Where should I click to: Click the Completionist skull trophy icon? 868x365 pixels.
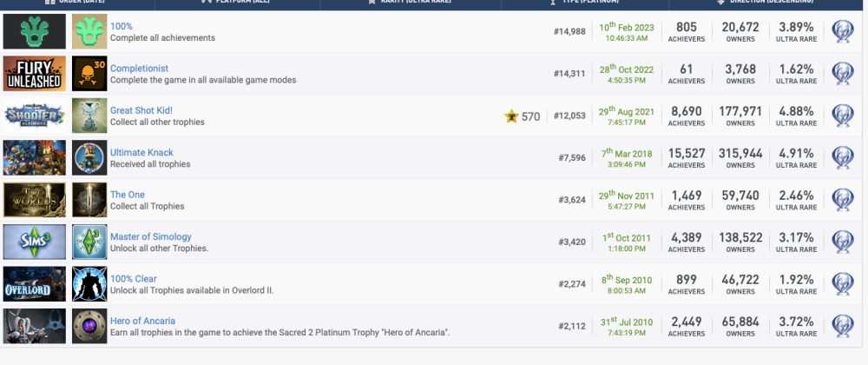tap(89, 74)
